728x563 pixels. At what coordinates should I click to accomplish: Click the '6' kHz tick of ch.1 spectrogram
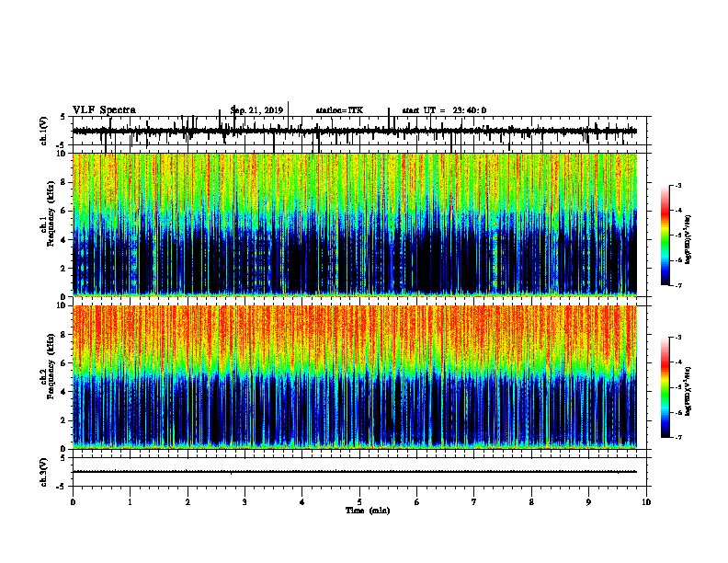pyautogui.click(x=64, y=211)
